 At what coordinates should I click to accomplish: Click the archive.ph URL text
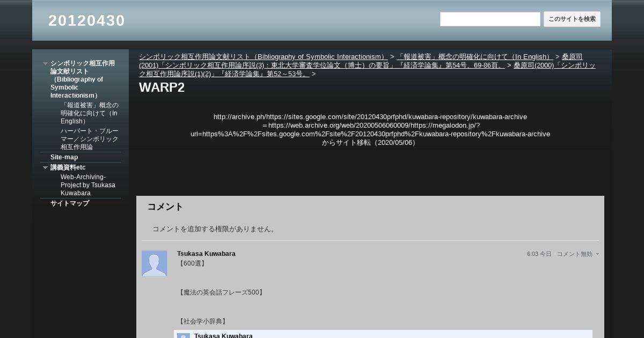370,116
